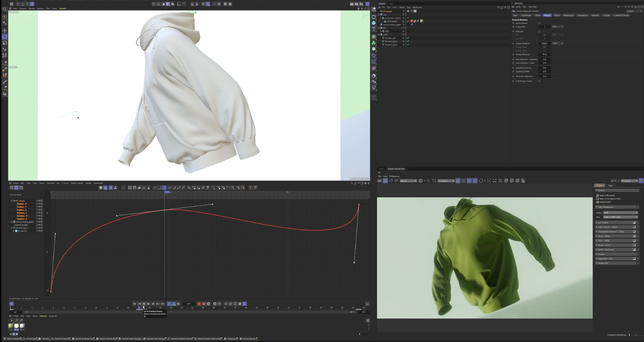Toggle the camera lock icon in RenderView
Viewport: 644px width, 342px height.
458,180
